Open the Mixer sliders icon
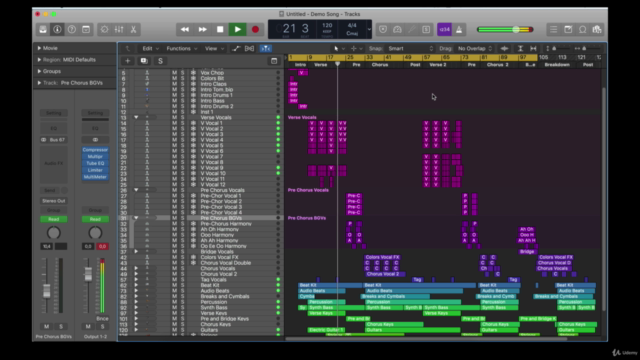640x360 pixels. [x=119, y=29]
